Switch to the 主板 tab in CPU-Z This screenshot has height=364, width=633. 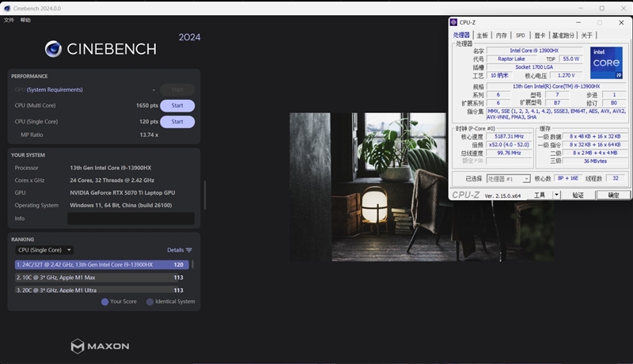(x=482, y=36)
